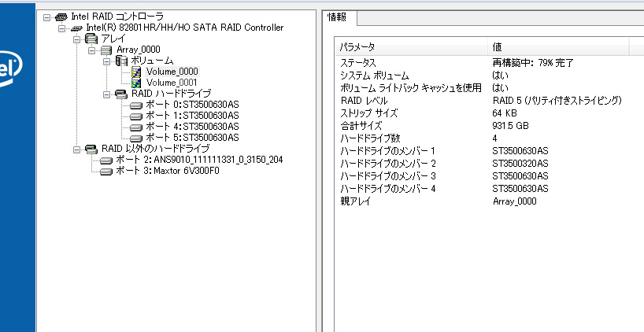The height and width of the screenshot is (332, 644).
Task: Select the RAID 以外のハードドライブ label
Action: pos(156,149)
